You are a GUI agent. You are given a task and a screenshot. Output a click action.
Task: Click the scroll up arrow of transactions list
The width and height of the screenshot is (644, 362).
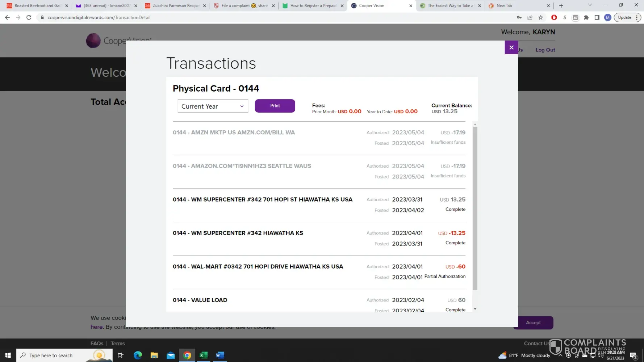[x=475, y=124]
